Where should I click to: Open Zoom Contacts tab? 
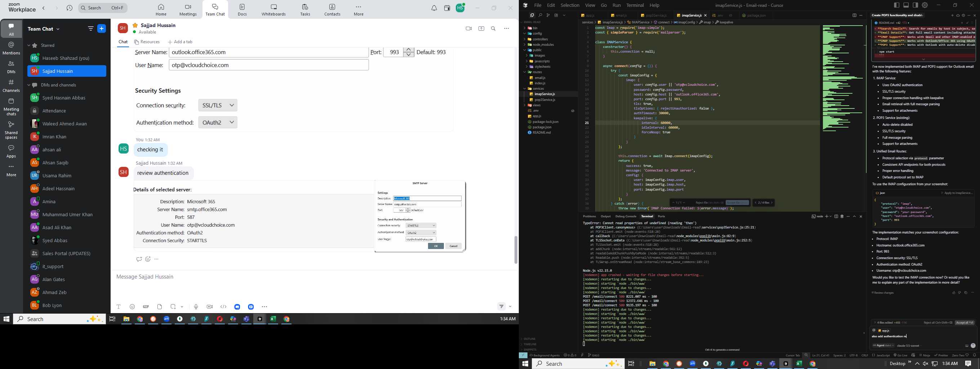tap(332, 10)
